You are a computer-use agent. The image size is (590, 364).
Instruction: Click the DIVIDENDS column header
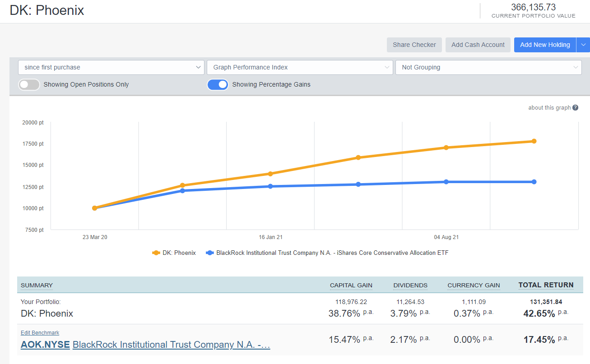point(410,285)
